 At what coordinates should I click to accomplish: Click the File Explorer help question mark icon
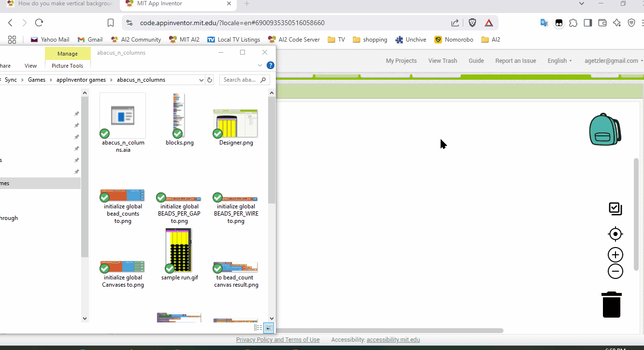pos(271,65)
